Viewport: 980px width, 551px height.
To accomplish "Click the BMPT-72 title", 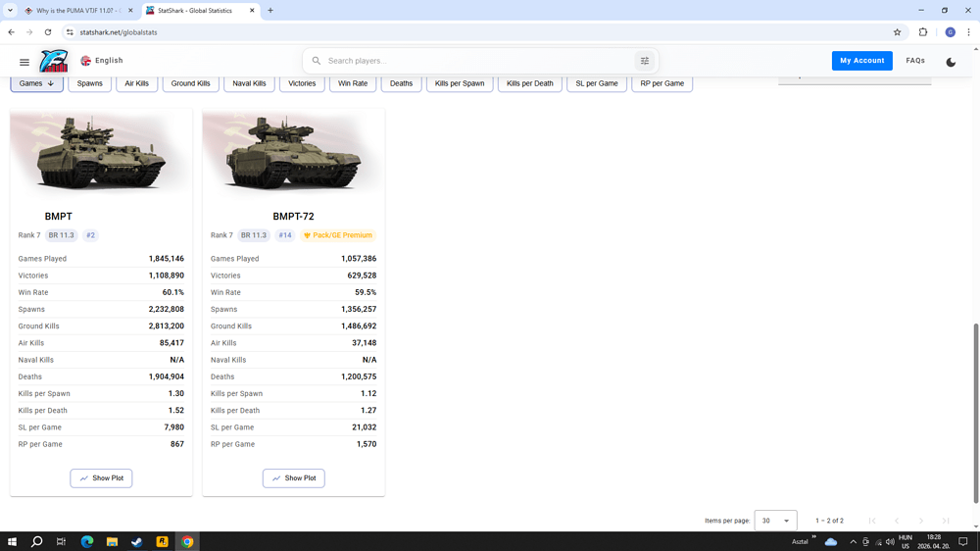I will 293,217.
